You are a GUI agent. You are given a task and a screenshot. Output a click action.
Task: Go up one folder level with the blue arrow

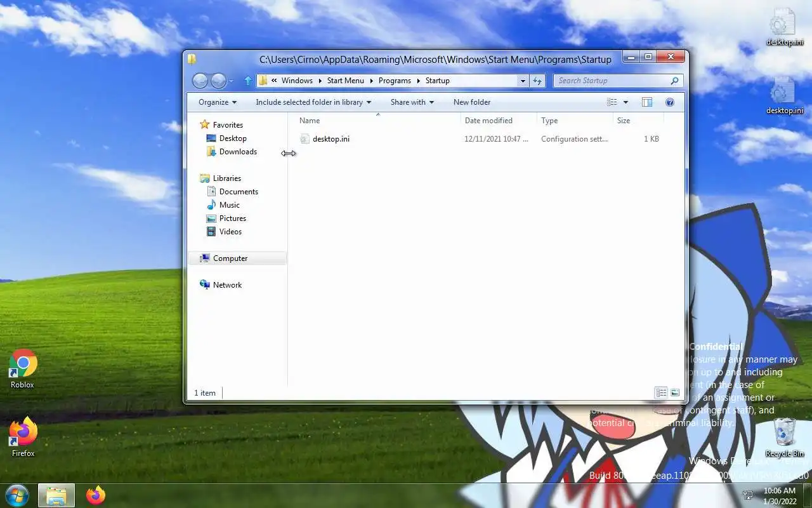click(x=248, y=81)
